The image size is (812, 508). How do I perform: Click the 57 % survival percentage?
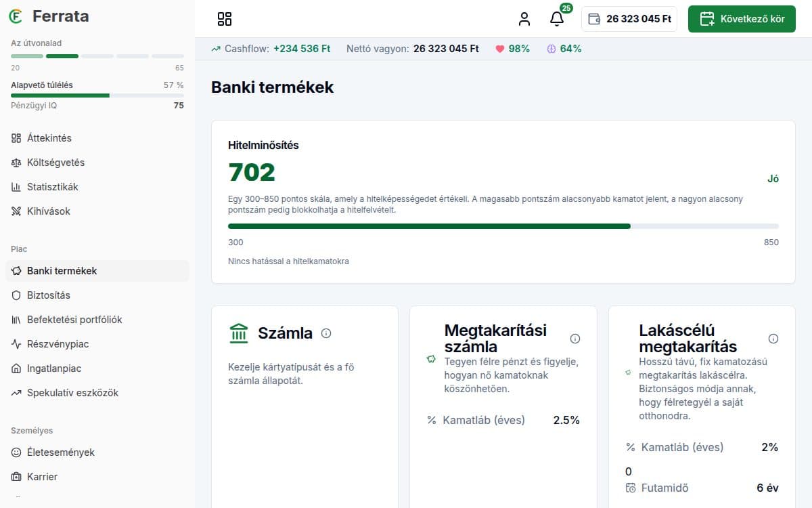(x=174, y=85)
